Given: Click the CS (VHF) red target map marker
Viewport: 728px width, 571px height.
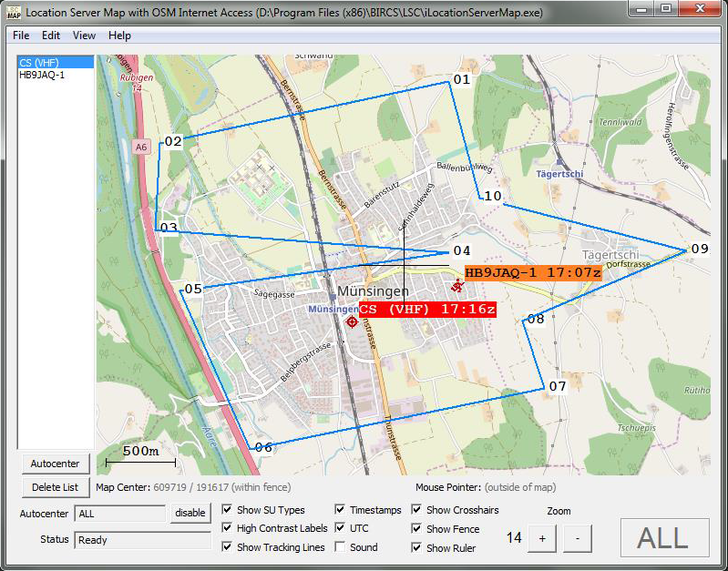Looking at the screenshot, I should pyautogui.click(x=353, y=321).
